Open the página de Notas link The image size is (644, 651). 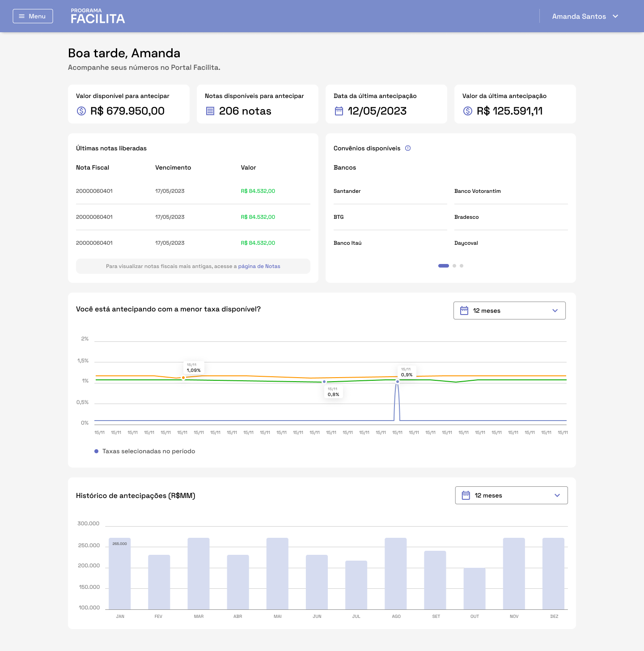259,266
